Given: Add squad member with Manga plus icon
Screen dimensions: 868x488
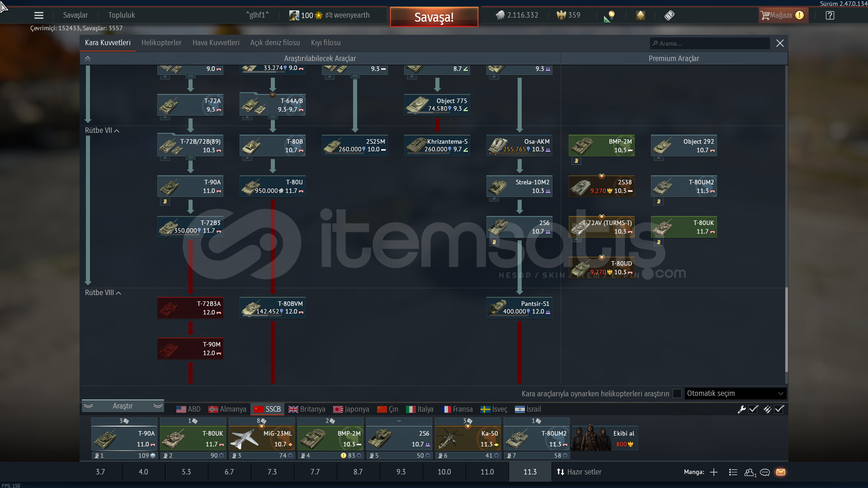Looking at the screenshot, I should pyautogui.click(x=714, y=472).
